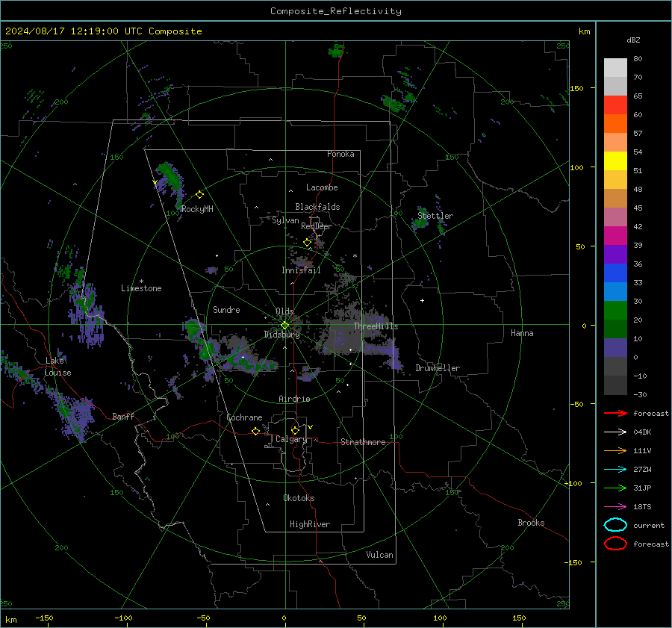Viewport: 672px width, 628px height.
Task: Click the -150 tick label on bottom axis
Action: [44, 618]
